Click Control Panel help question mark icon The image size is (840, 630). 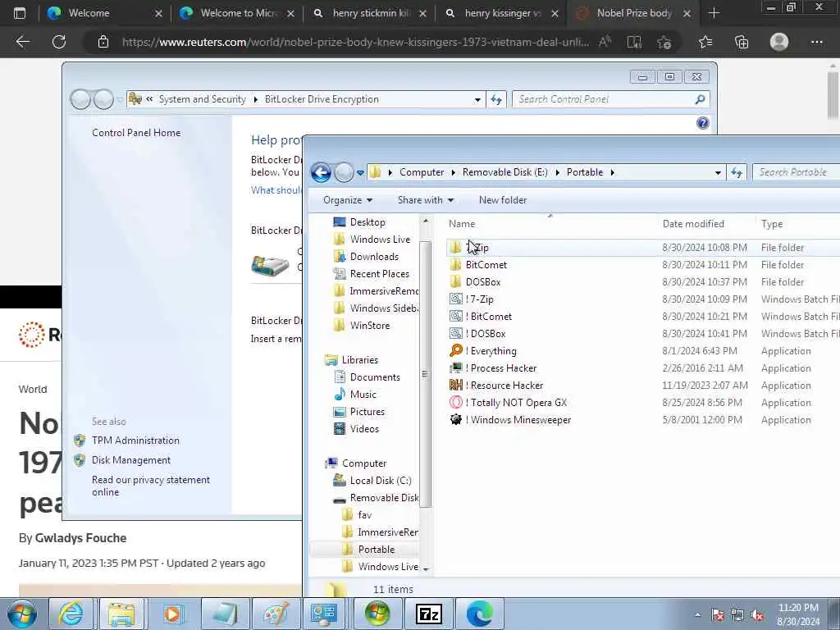(702, 123)
